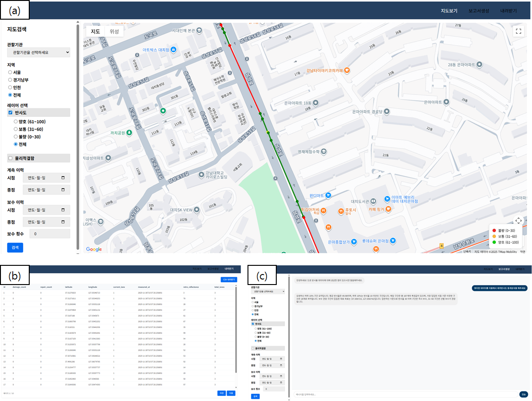Viewport: 532px width, 401px height.
Task: Open calendar icon in 계측 이력 시점 field
Action: [63, 178]
